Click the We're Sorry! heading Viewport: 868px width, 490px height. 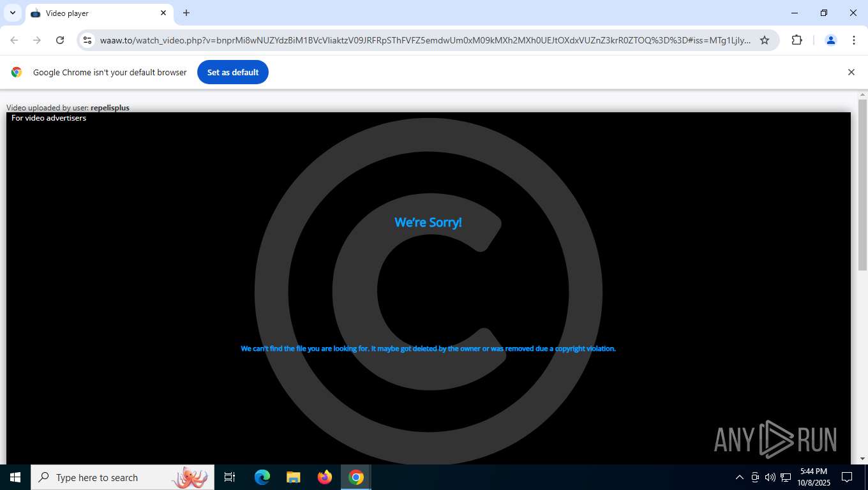[428, 222]
